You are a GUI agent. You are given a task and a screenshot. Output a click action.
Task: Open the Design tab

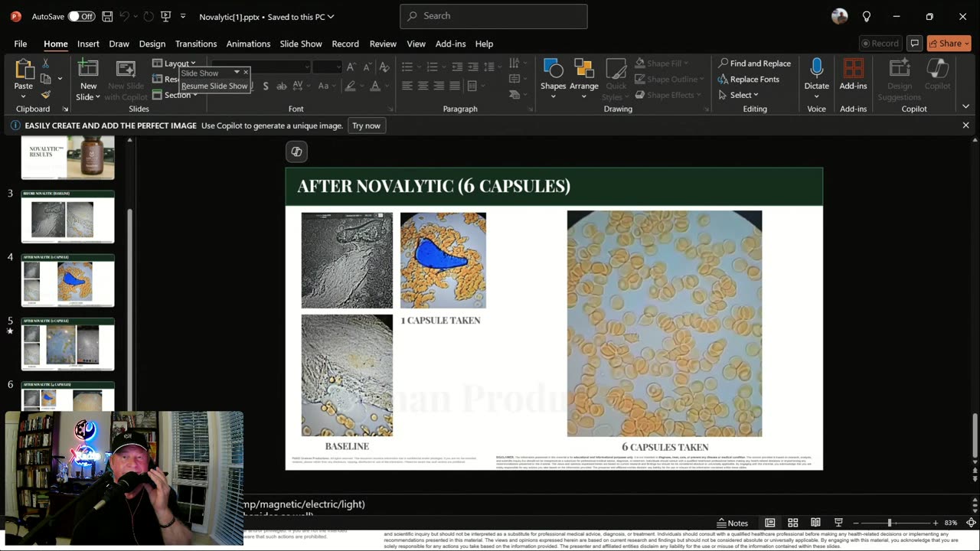point(152,44)
